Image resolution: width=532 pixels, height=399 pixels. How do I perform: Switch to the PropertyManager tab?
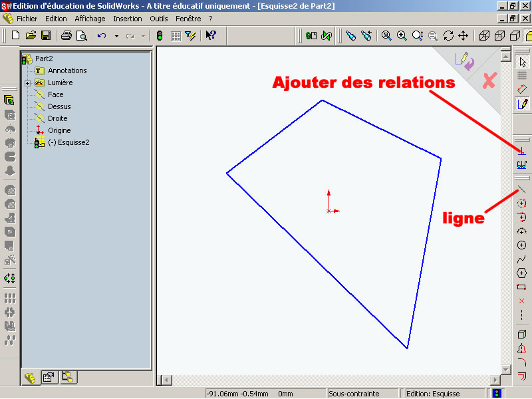tap(49, 377)
